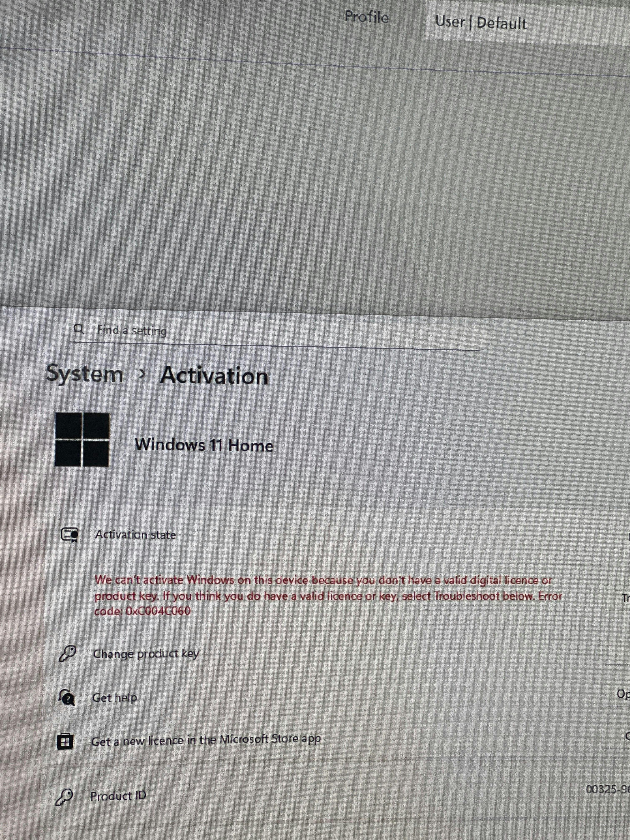Select the Product ID row label
The height and width of the screenshot is (840, 630).
click(118, 796)
